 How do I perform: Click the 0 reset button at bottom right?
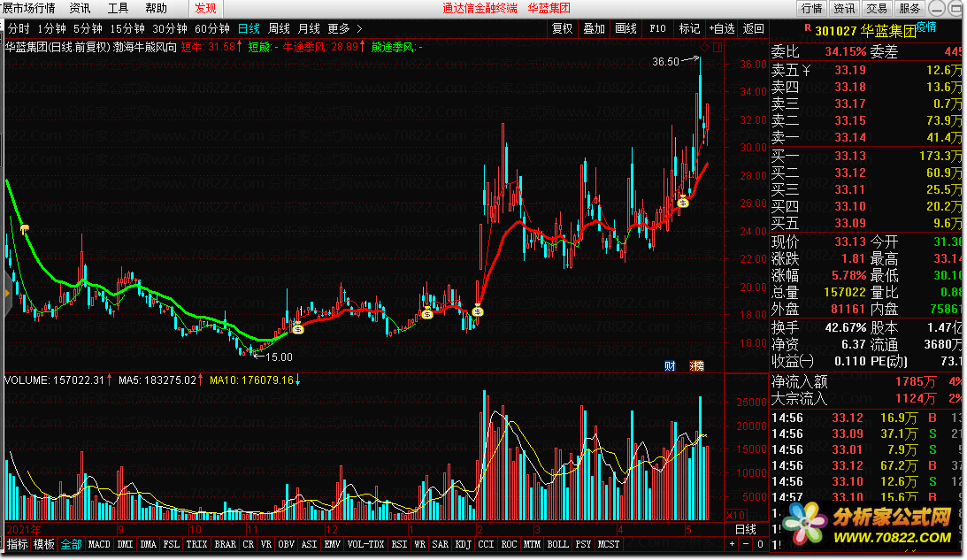tap(760, 544)
